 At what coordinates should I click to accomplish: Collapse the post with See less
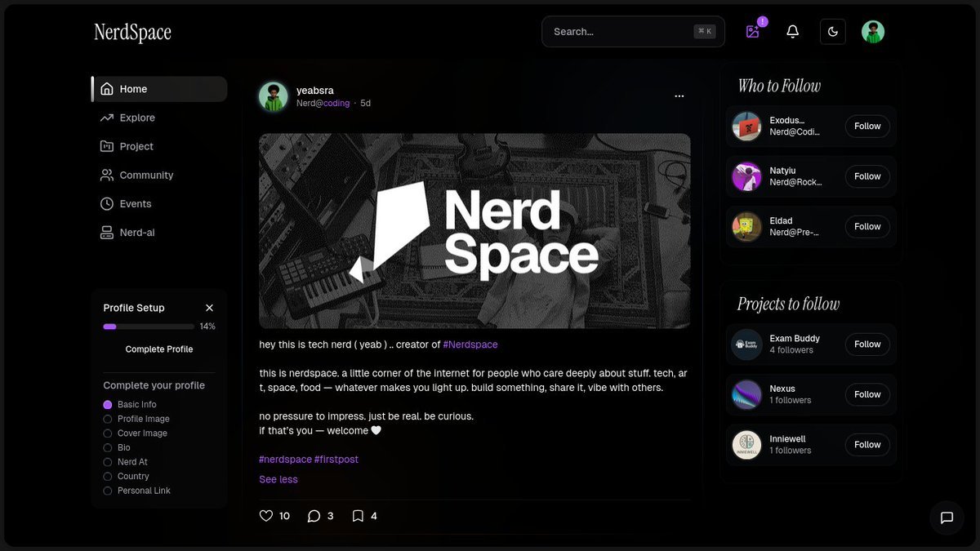(x=278, y=479)
